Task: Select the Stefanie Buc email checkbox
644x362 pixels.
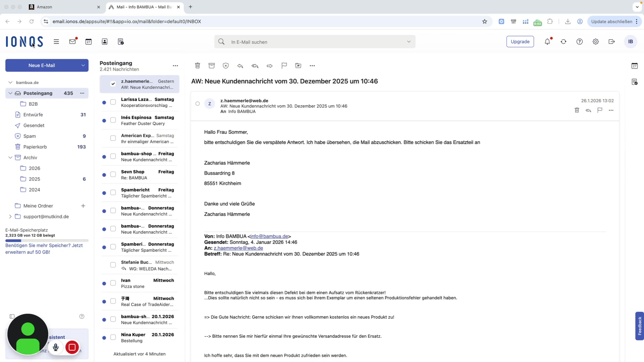Action: (x=113, y=265)
